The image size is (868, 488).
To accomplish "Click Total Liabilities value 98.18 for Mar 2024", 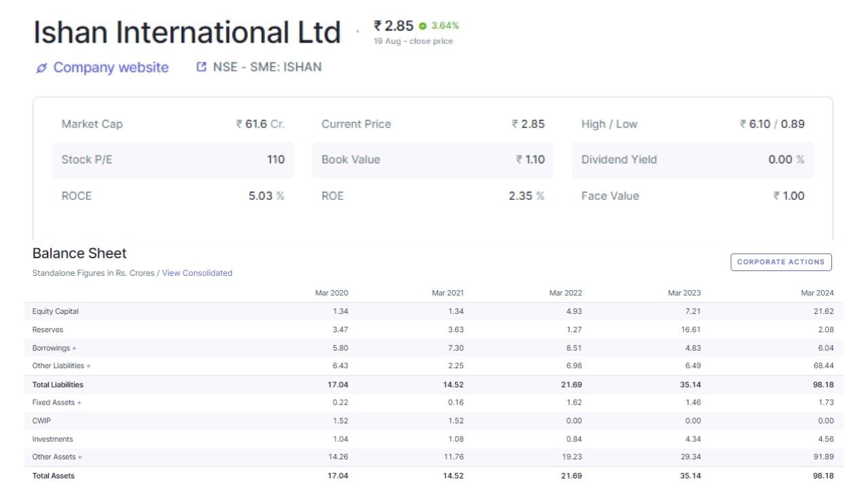I will tap(823, 384).
